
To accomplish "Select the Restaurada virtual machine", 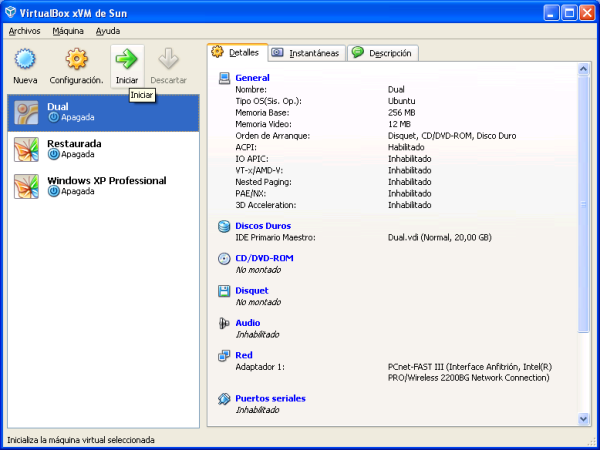I will (102, 149).
